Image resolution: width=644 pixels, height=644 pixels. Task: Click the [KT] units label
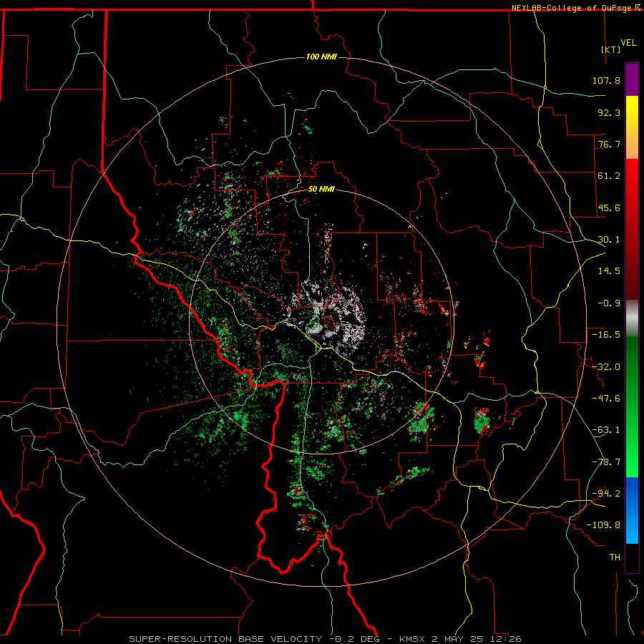click(611, 49)
